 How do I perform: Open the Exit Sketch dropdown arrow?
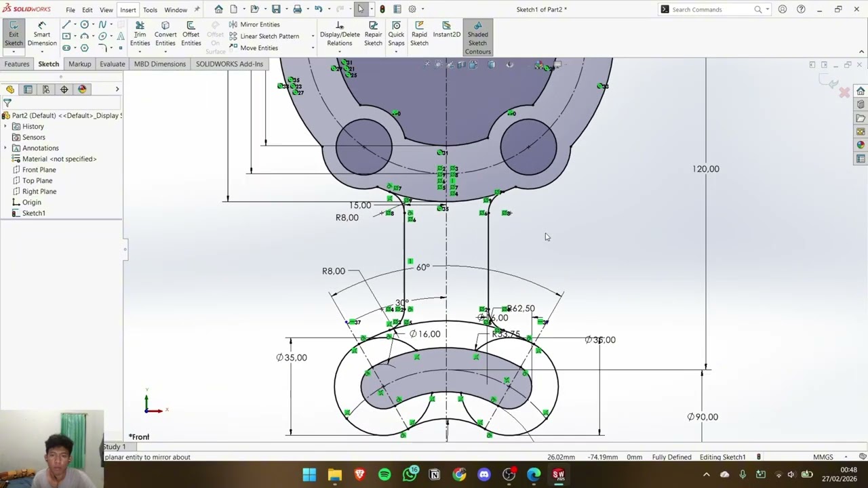[x=14, y=52]
